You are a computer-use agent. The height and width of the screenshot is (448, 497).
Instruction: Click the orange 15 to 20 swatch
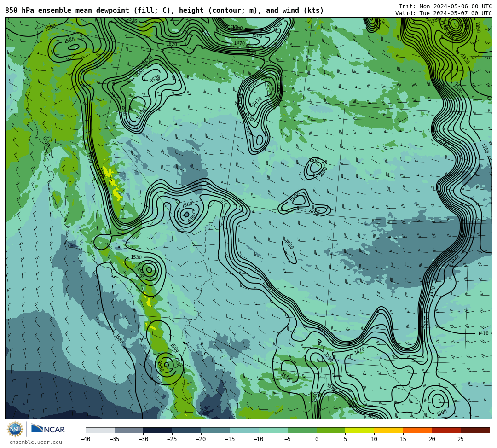417,430
